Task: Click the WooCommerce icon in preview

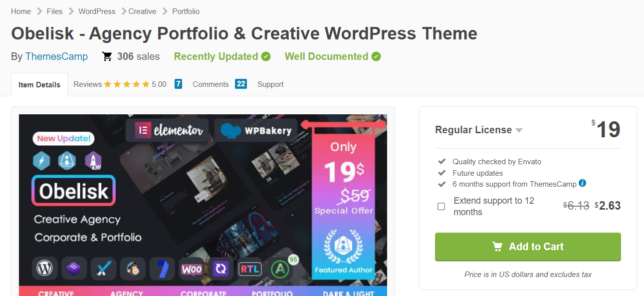Action: [x=192, y=269]
